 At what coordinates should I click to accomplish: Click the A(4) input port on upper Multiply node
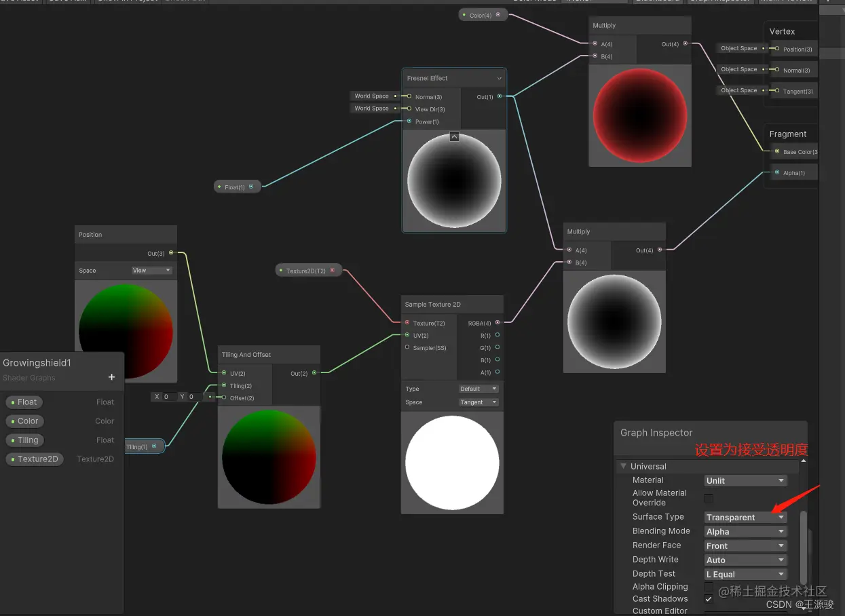point(593,44)
